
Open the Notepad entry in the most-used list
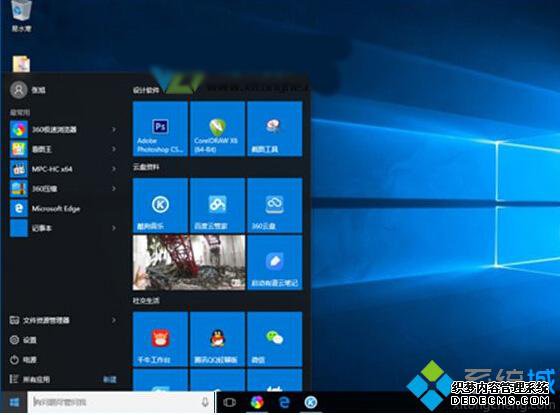click(64, 228)
